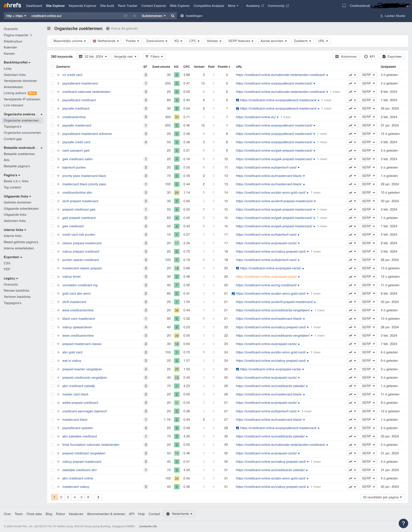
Task: Open the Pagina-inspectie search icon
Action: click(31, 35)
